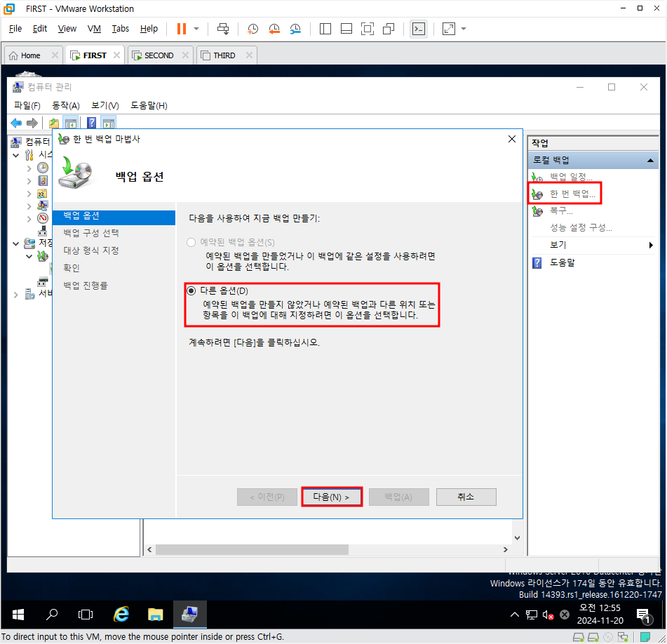Screen dimensions: 667x644
Task: Take a snapshot of the VM
Action: (x=252, y=29)
